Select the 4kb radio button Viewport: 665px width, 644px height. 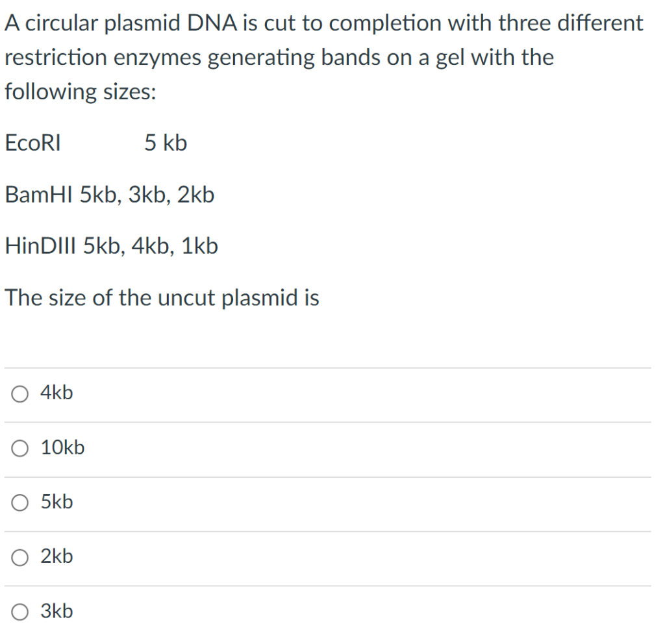[20, 393]
